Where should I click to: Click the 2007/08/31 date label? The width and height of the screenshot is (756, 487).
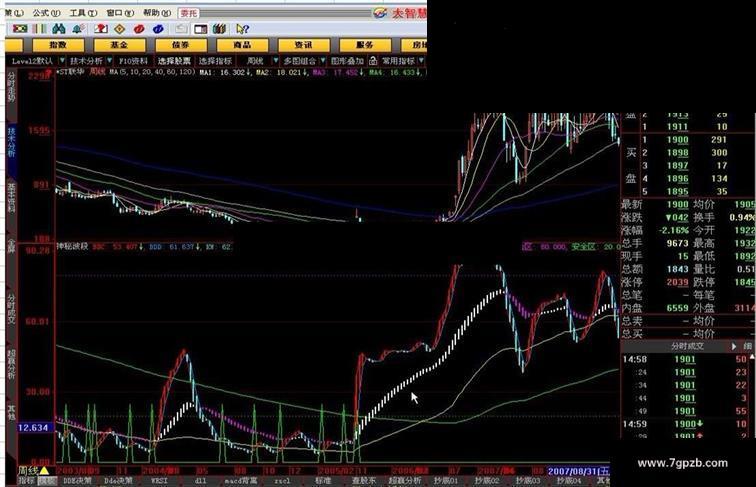click(x=579, y=471)
